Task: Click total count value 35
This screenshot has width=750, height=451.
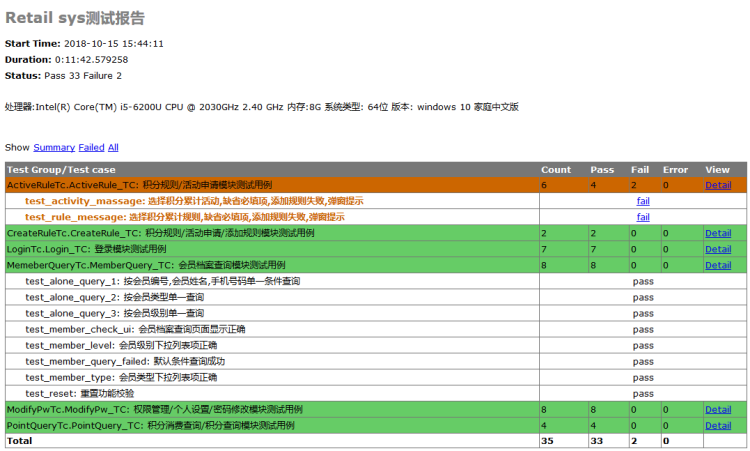Action: [547, 441]
